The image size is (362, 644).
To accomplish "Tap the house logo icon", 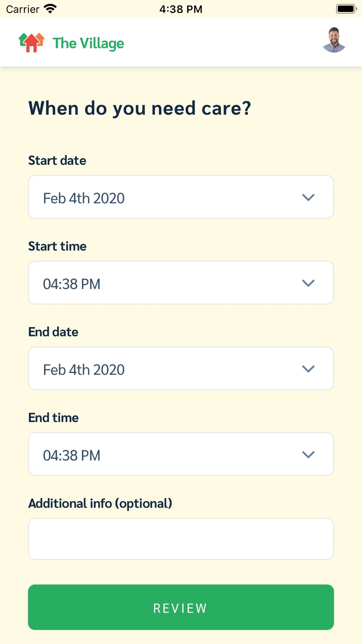I will coord(31,42).
